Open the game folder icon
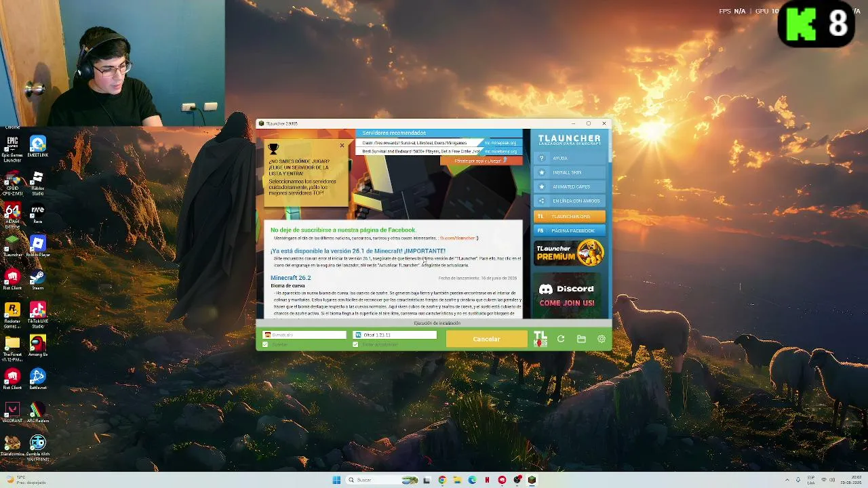The width and height of the screenshot is (868, 488). (x=581, y=339)
